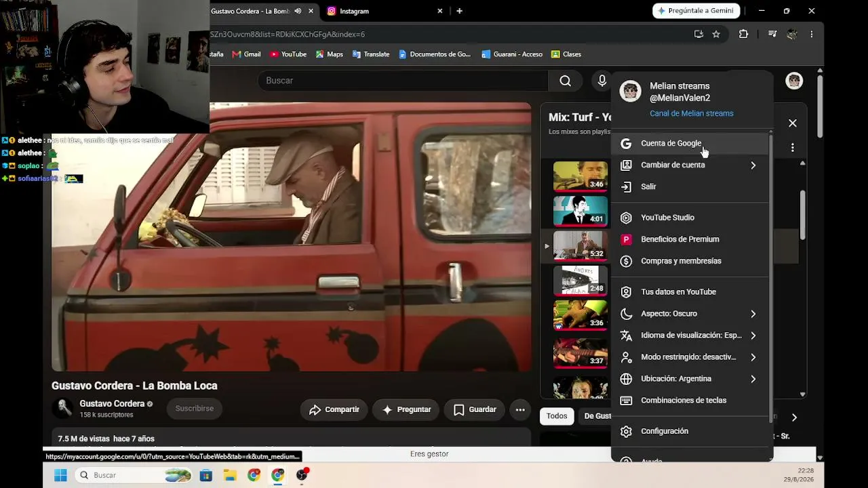Click the Pregúntale a Gemini button
This screenshot has width=868, height=488.
696,11
